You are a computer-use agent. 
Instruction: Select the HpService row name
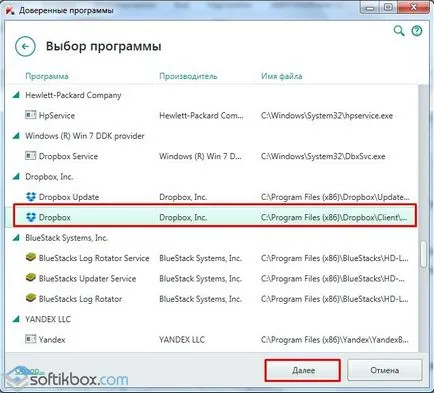click(x=57, y=116)
